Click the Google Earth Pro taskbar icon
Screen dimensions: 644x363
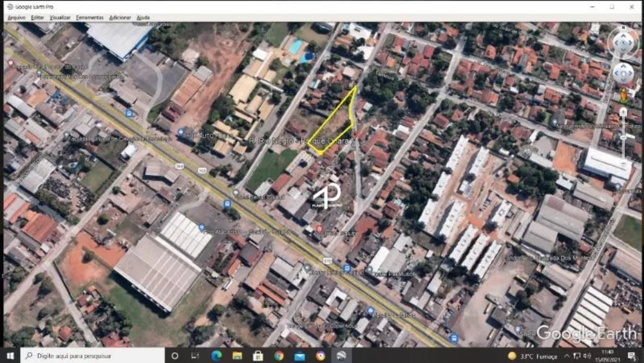[x=341, y=356]
